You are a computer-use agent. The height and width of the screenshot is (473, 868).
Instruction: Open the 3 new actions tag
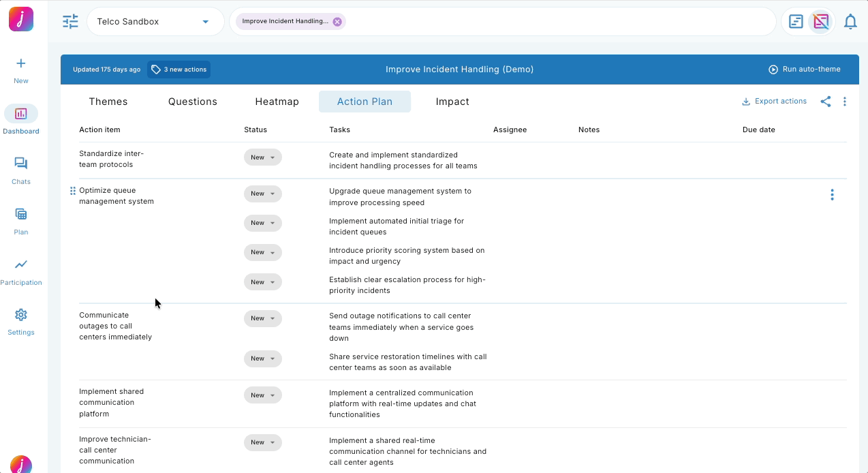point(179,70)
